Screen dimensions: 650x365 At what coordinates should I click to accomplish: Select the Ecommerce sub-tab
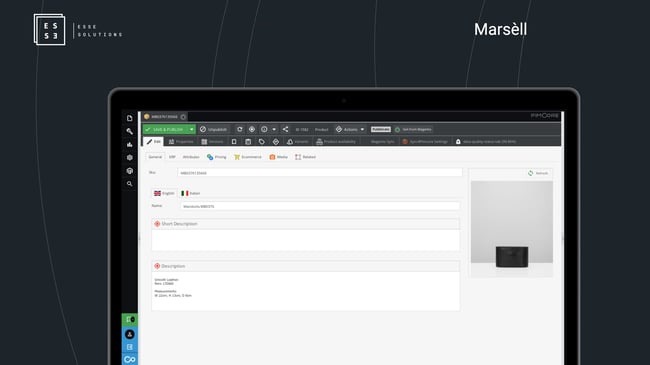click(x=248, y=157)
